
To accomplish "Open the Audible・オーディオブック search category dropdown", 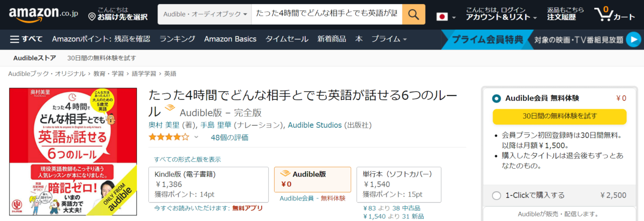I will coord(205,15).
